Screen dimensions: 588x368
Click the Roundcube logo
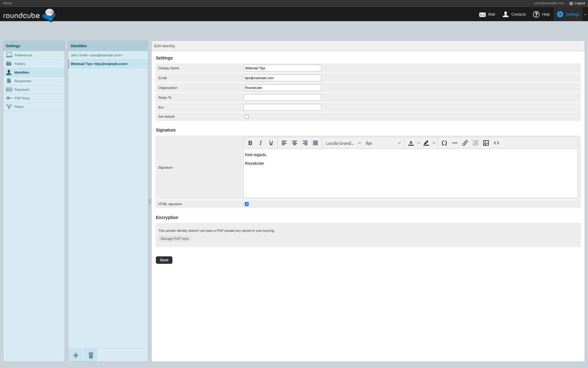30,15
